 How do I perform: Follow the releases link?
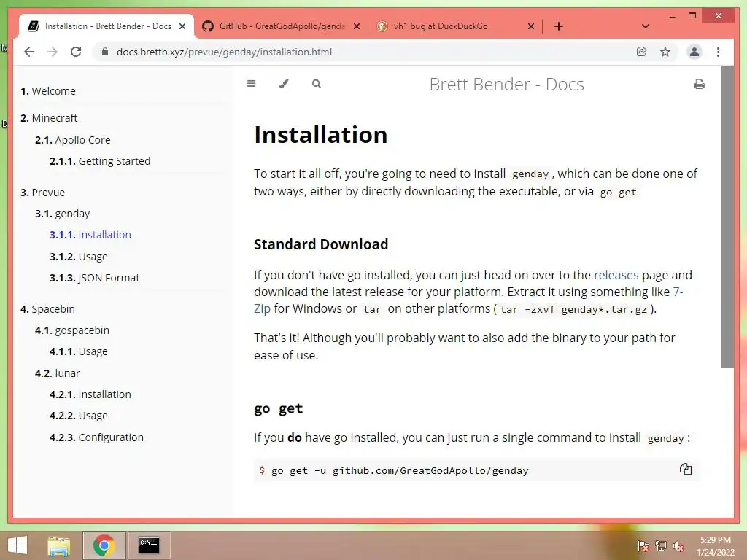pos(616,275)
